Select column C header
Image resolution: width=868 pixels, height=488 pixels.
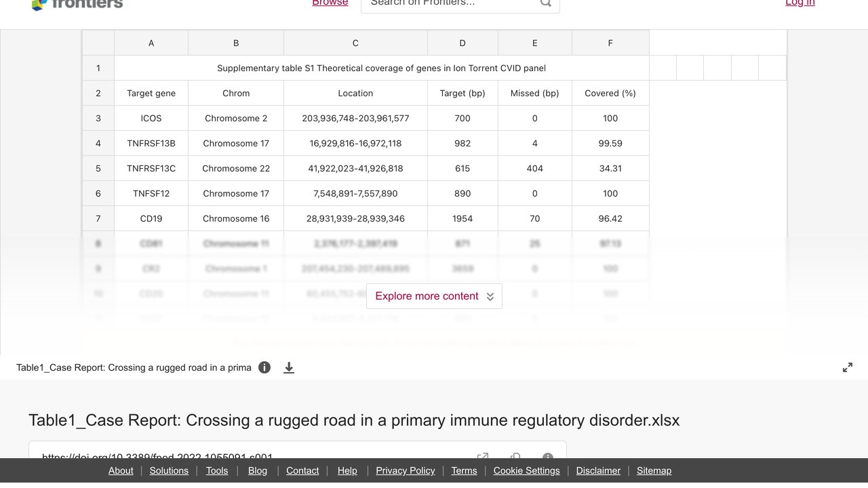(355, 43)
